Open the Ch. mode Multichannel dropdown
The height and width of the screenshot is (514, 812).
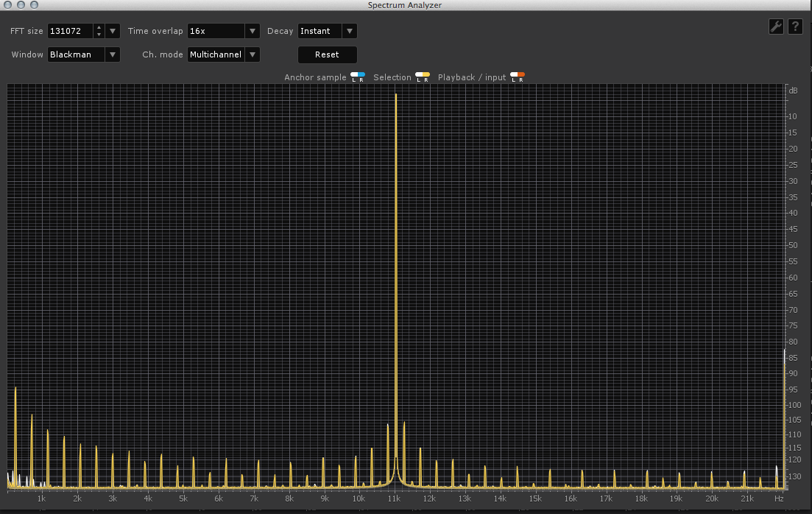point(223,54)
